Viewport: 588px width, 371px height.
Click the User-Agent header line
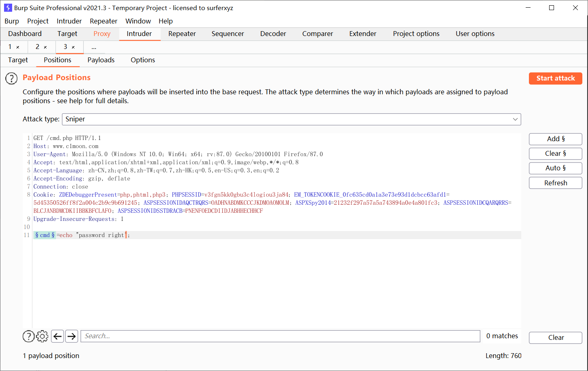pyautogui.click(x=178, y=154)
